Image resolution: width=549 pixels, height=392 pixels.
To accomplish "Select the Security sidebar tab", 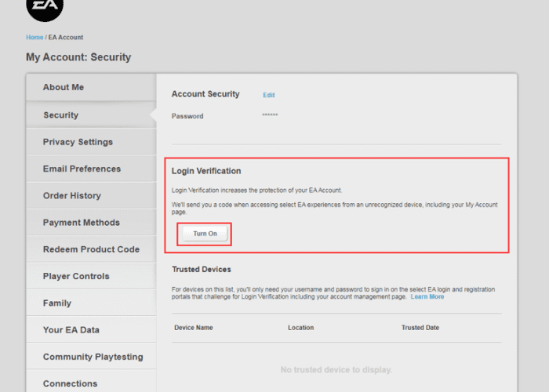I will [x=60, y=115].
